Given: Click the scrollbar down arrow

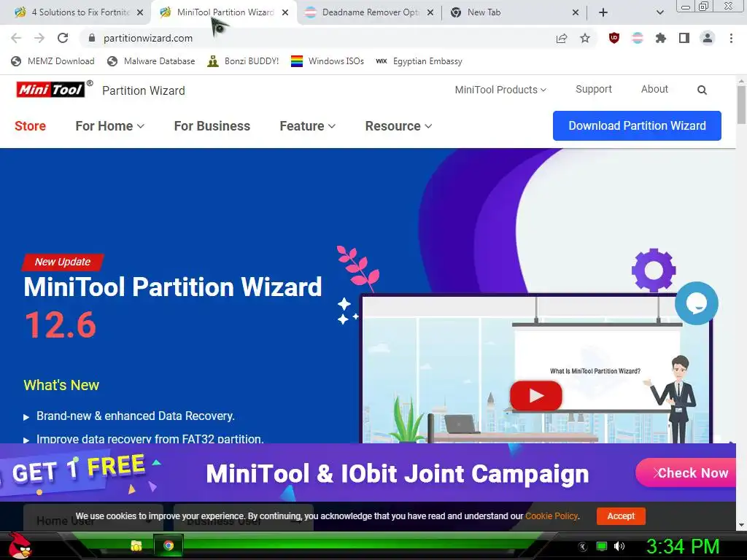Looking at the screenshot, I should (x=741, y=525).
